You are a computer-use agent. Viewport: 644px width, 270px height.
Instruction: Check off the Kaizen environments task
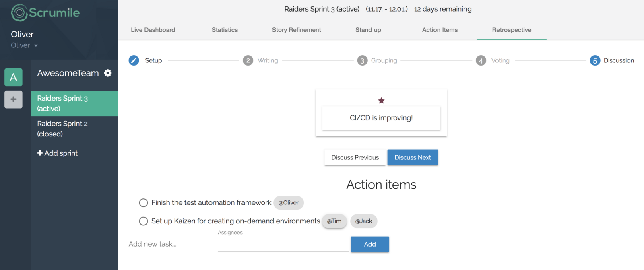tap(143, 221)
